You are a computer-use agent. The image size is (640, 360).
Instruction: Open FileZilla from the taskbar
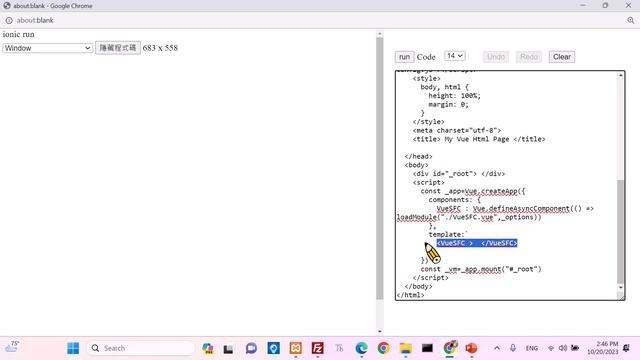[x=317, y=348]
